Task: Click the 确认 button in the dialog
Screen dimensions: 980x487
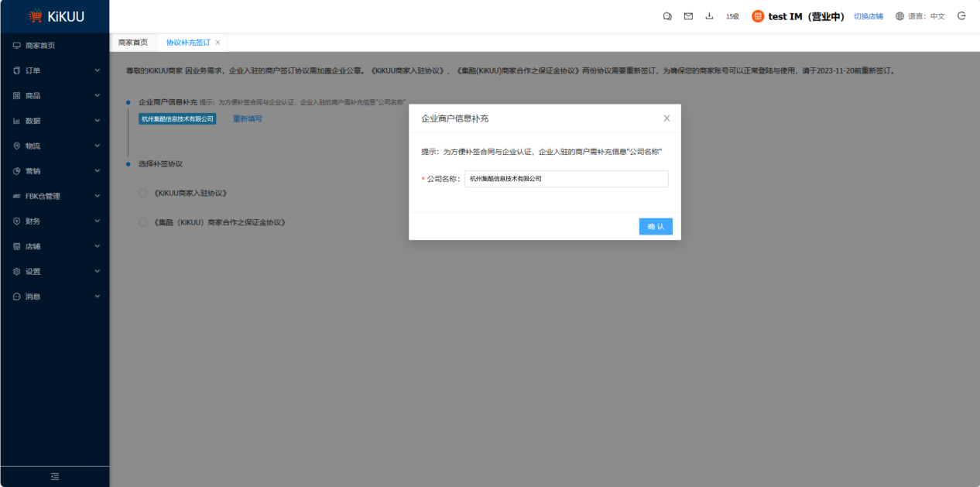Action: 656,226
